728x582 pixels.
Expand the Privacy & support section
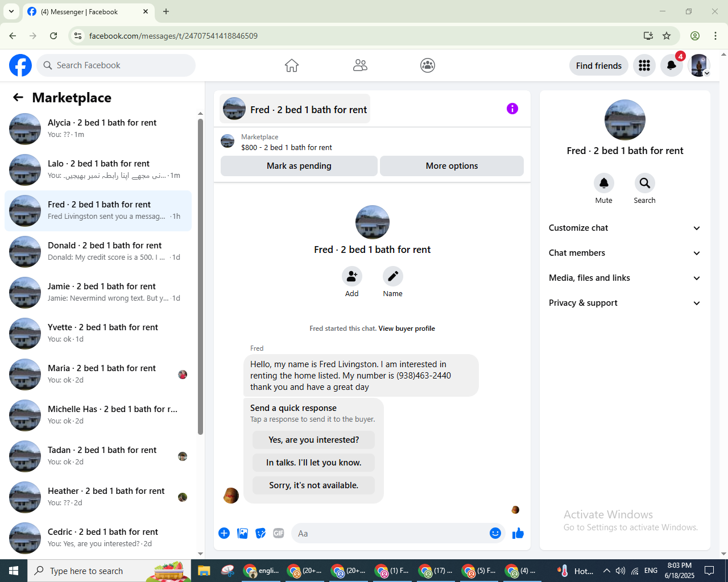coord(625,303)
